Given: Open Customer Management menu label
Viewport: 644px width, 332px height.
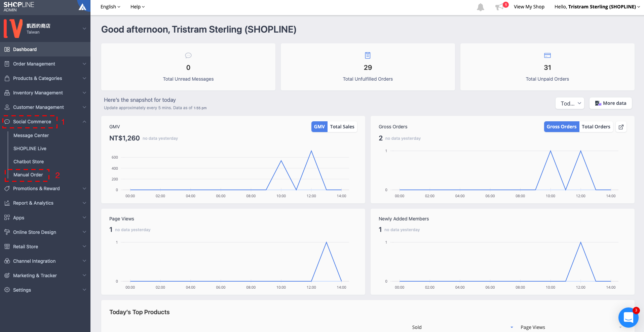Looking at the screenshot, I should pyautogui.click(x=38, y=107).
